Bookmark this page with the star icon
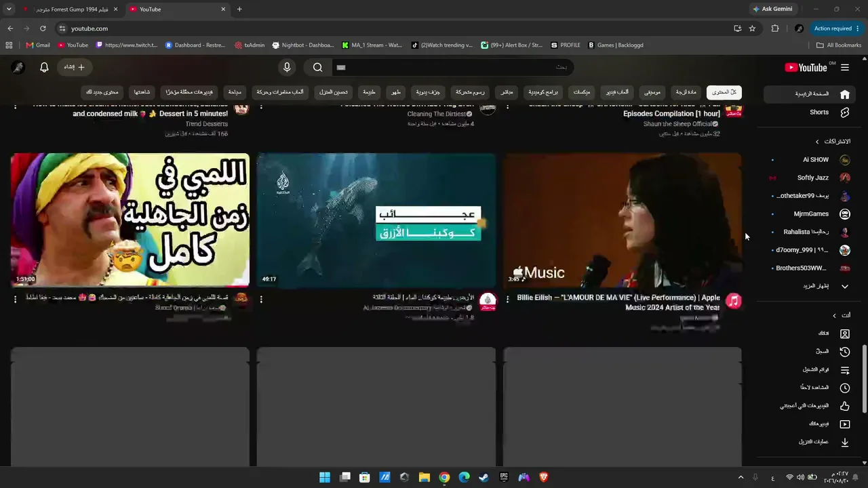868x488 pixels. point(752,28)
